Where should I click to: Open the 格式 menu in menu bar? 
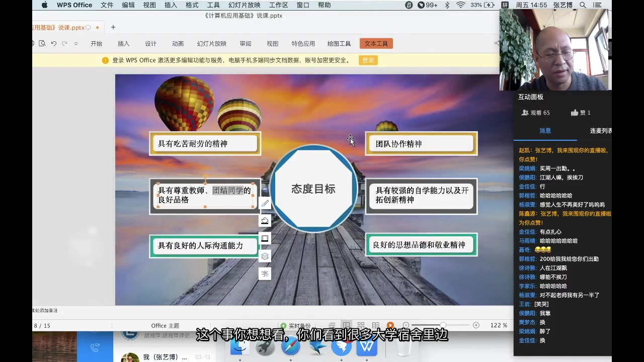192,5
